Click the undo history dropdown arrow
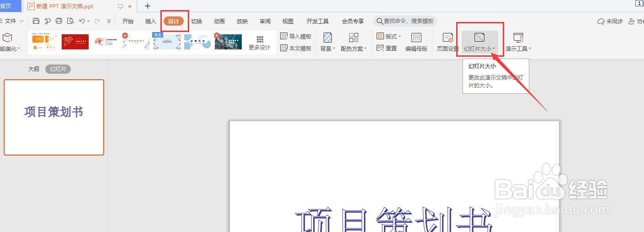Image resolution: width=644 pixels, height=232 pixels. point(89,21)
